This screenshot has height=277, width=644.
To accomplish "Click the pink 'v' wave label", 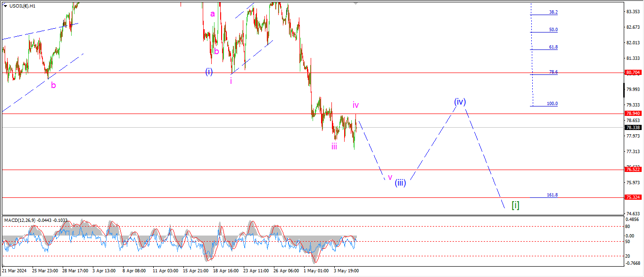I will tap(390, 177).
